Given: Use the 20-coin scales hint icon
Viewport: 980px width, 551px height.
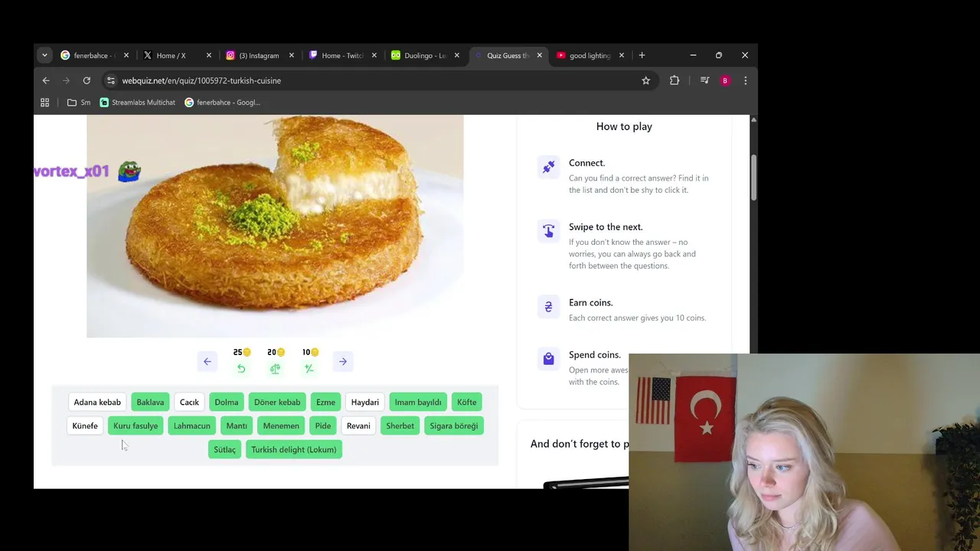Looking at the screenshot, I should tap(275, 369).
